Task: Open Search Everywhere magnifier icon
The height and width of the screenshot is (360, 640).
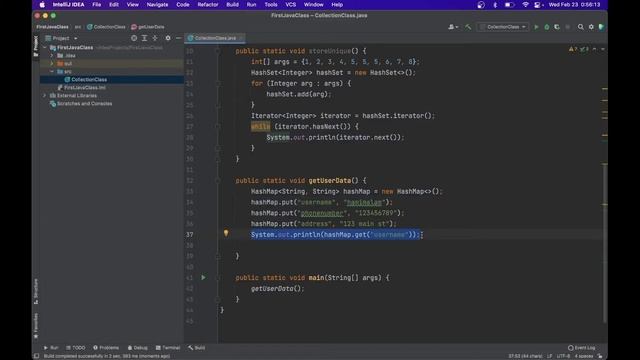Action: [580, 27]
